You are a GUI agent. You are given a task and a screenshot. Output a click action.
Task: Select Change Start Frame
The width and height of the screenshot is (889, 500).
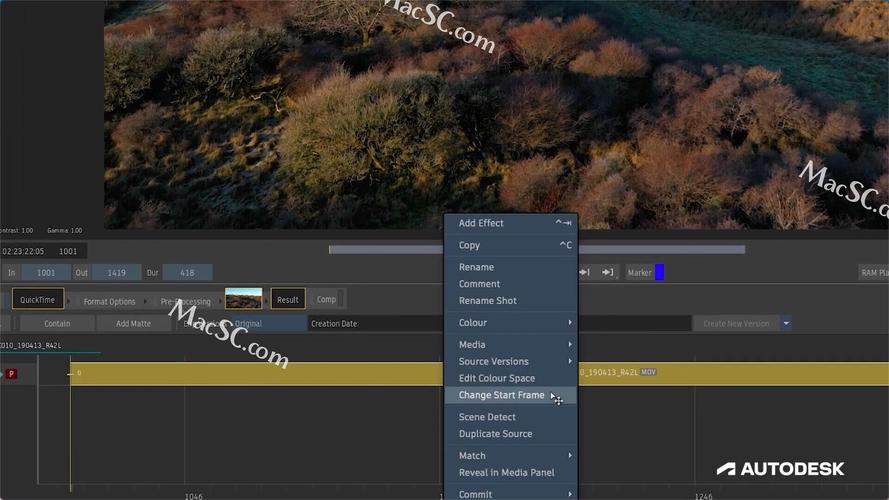(x=510, y=395)
